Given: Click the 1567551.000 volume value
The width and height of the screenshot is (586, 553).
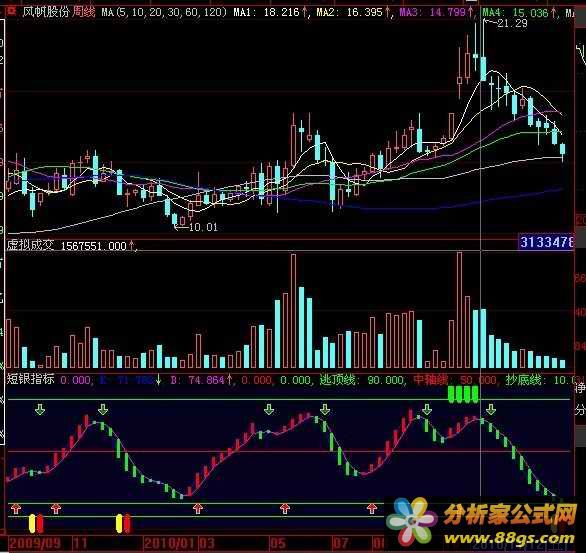Looking at the screenshot, I should coord(93,246).
